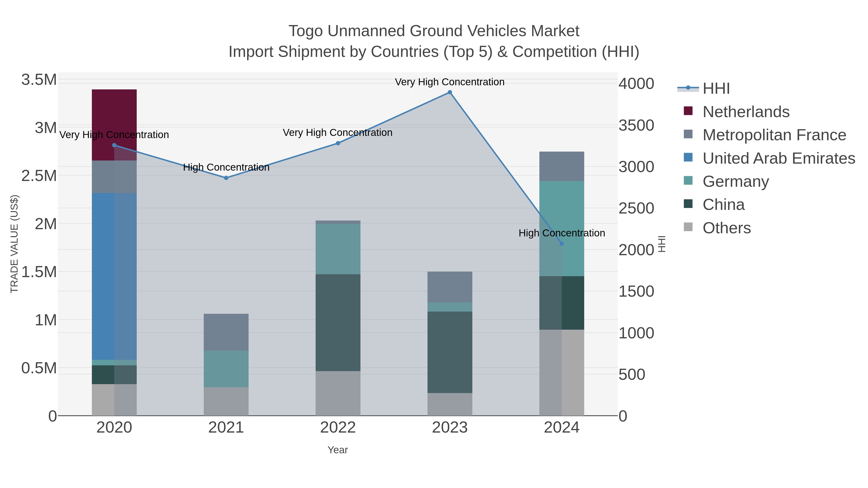The width and height of the screenshot is (868, 488).
Task: Click the United Arab Emirates segment in 2020
Action: click(114, 276)
